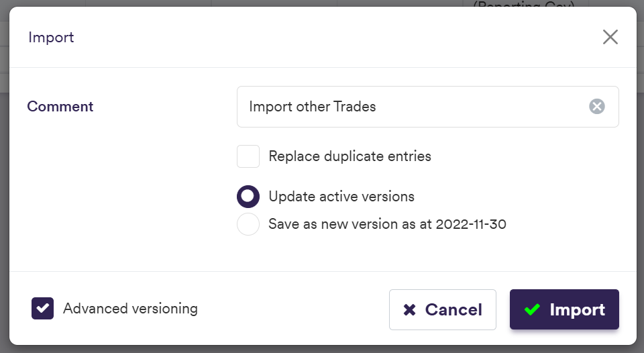Click the 2022-11-30 date in version option
The image size is (644, 353).
click(471, 224)
